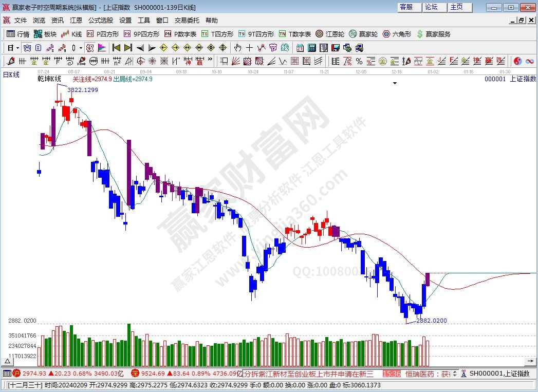Toggle the crosshair cursor tool

(249, 48)
